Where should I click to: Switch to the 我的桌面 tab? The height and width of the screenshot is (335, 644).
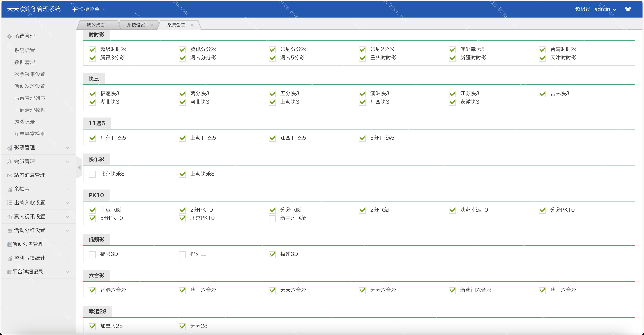96,25
